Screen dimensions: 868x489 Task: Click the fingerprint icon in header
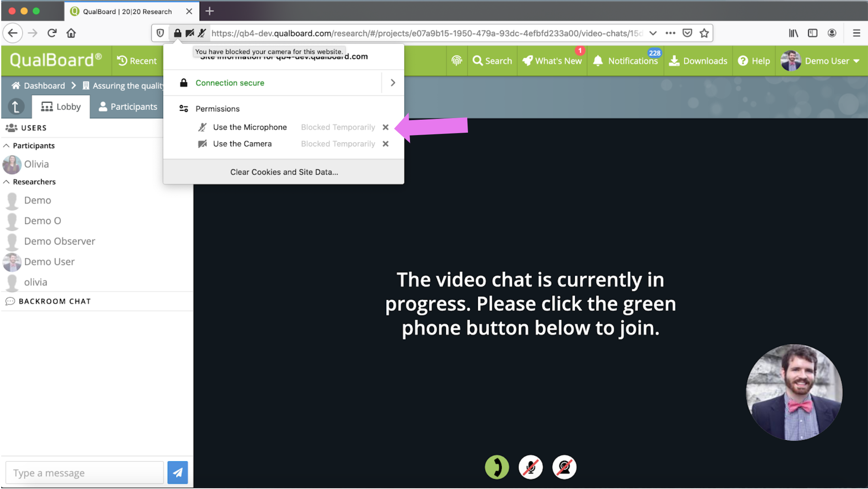[457, 61]
